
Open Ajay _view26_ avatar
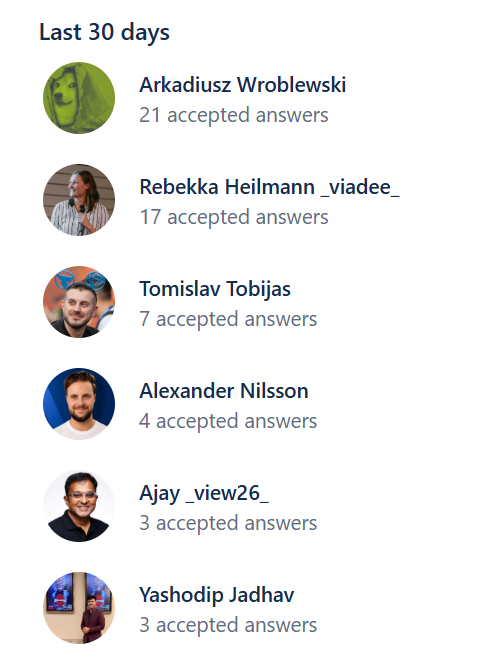click(79, 506)
